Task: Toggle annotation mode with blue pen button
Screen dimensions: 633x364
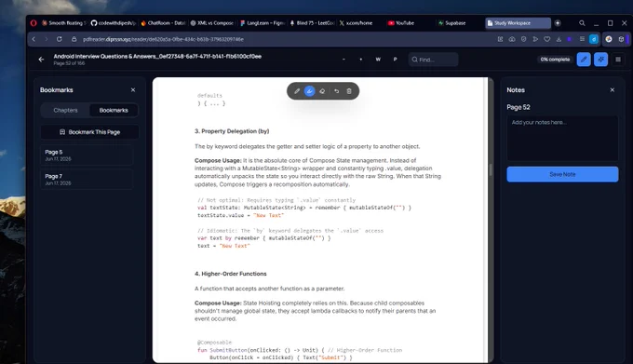Action: coord(584,60)
